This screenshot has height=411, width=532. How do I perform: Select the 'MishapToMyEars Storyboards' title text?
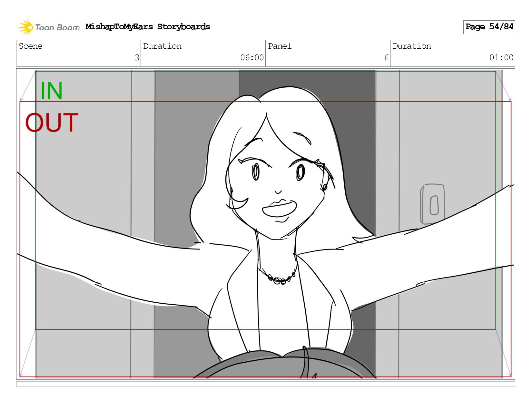click(148, 27)
